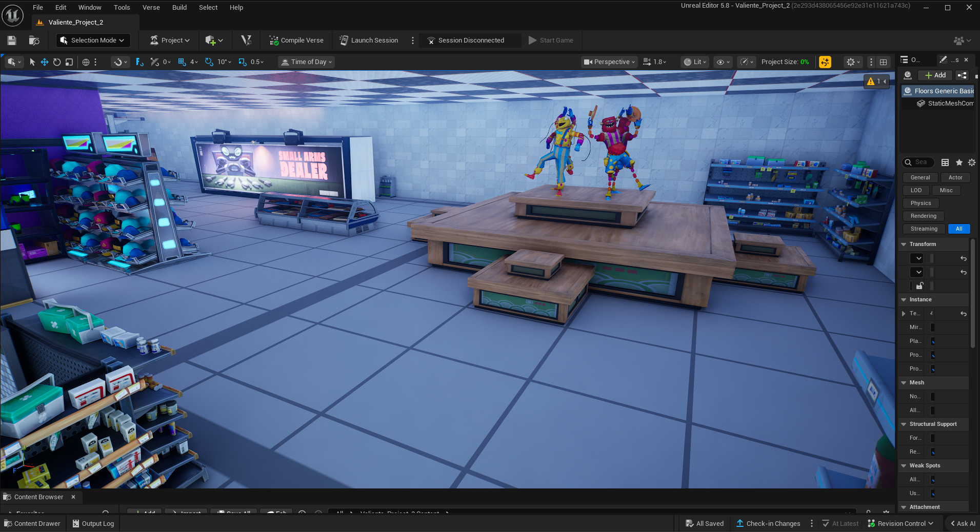This screenshot has height=532, width=980.
Task: Open the Show (eye) flags dropdown
Action: pos(723,62)
